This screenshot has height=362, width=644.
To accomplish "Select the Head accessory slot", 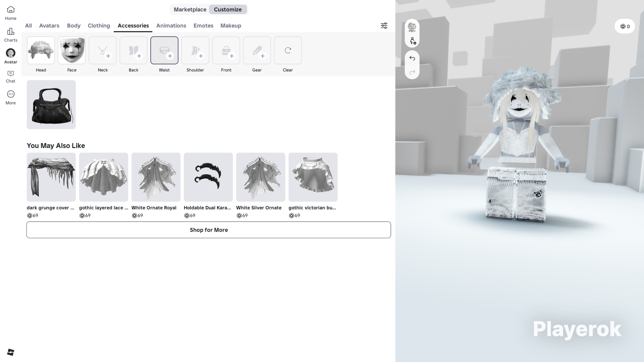I will point(41,50).
